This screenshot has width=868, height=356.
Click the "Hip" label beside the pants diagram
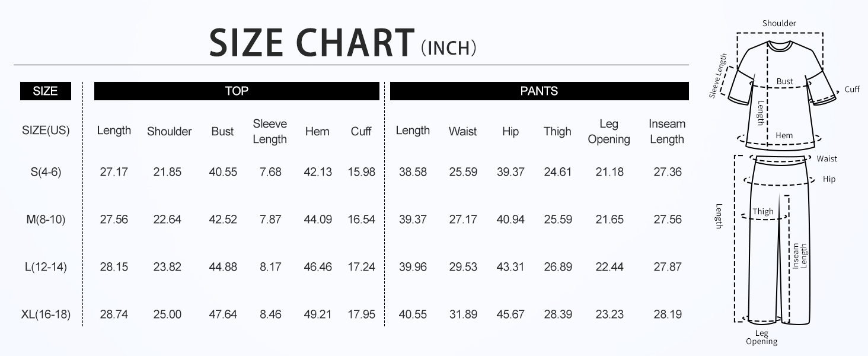[x=829, y=179]
